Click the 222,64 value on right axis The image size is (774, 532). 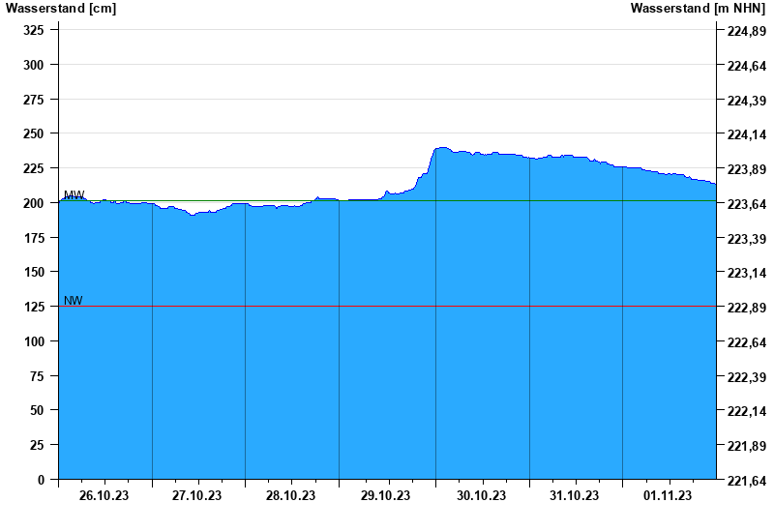[x=747, y=342]
